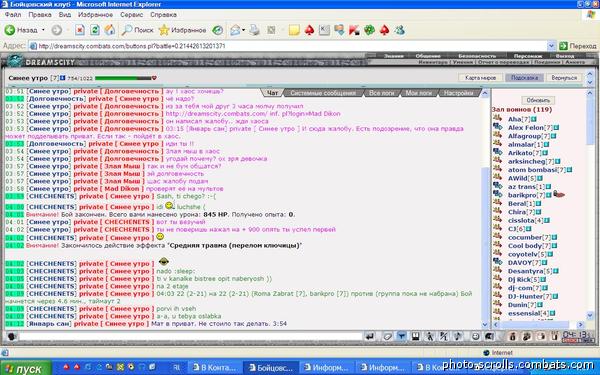The height and width of the screenshot is (375, 600).
Task: Click the floppy save-log chat icon
Action: point(415,336)
